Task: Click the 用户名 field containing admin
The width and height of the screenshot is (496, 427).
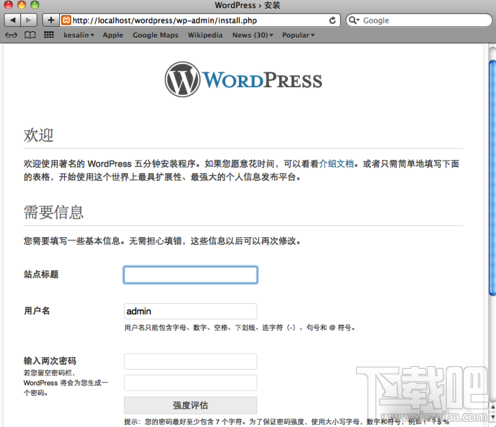Action: point(190,311)
